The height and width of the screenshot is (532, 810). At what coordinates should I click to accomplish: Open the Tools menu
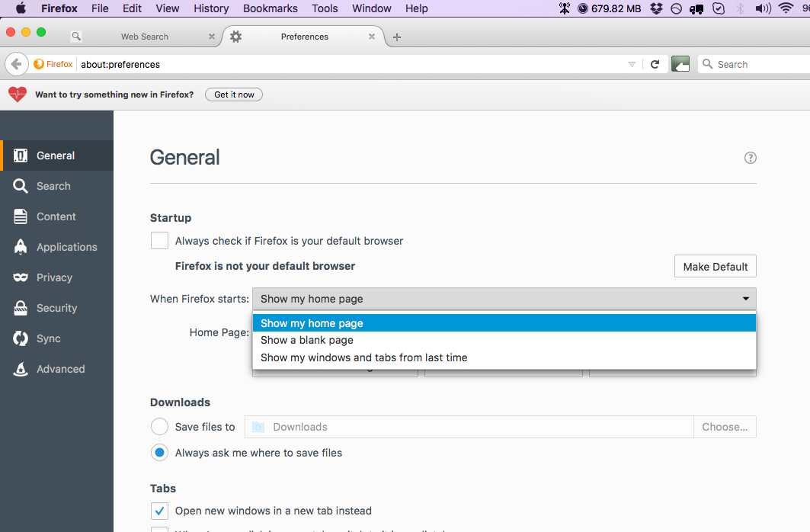pos(325,8)
